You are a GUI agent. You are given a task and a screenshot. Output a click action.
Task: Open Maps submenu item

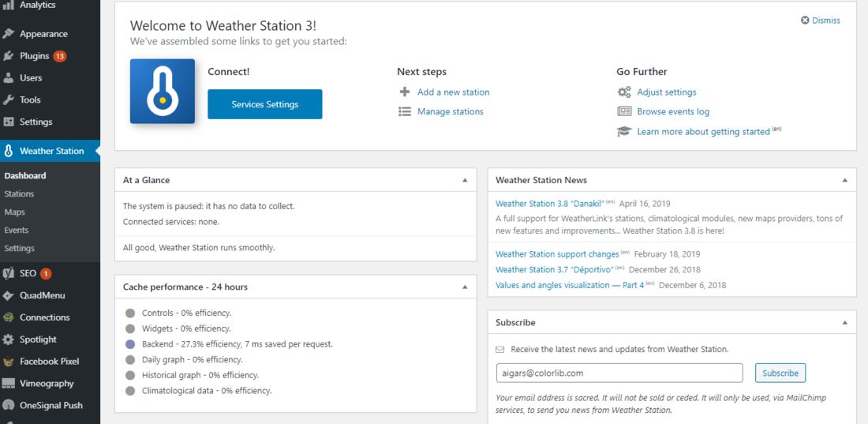pos(14,212)
